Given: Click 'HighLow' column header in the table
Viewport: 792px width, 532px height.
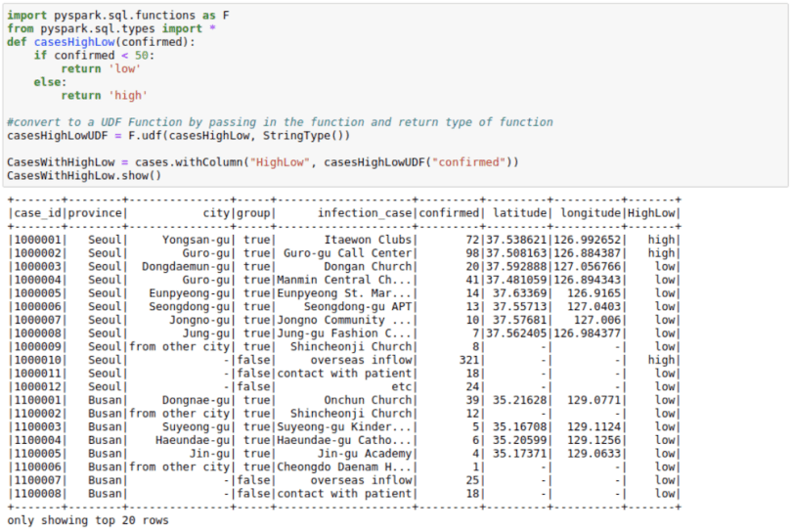Looking at the screenshot, I should coord(651,213).
